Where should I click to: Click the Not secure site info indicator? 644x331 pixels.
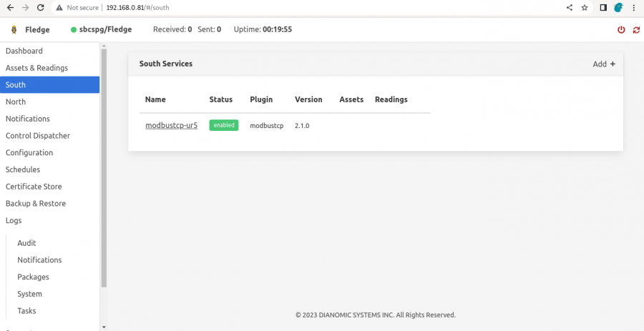pyautogui.click(x=77, y=7)
